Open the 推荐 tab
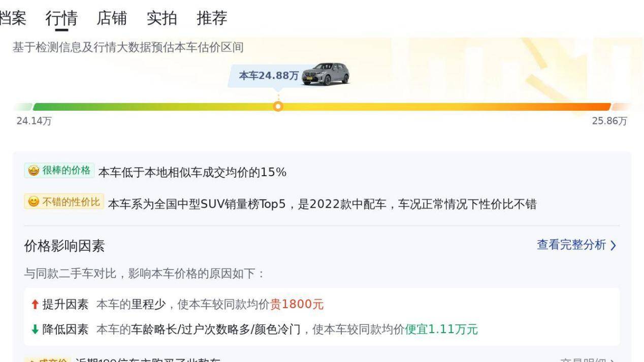 point(212,18)
